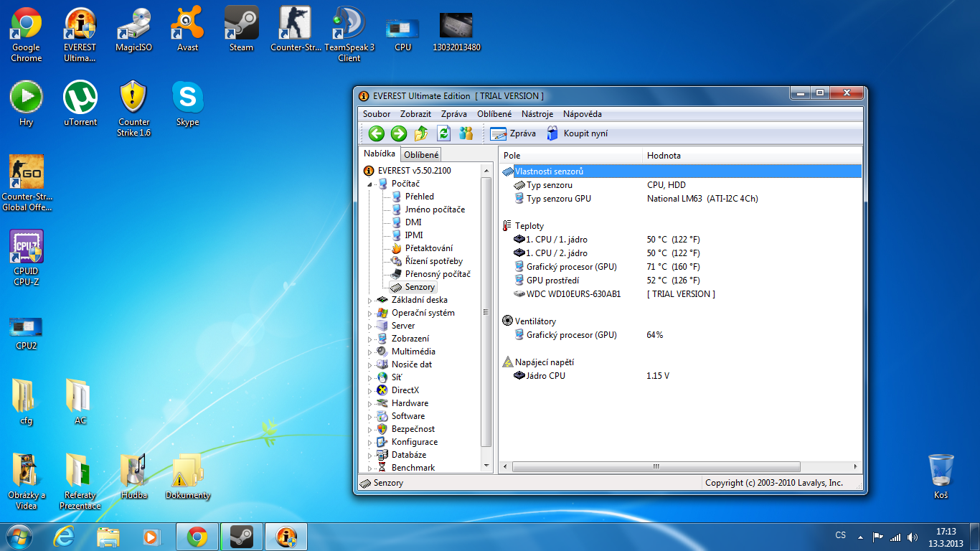Expand the Základní deska node

point(371,301)
